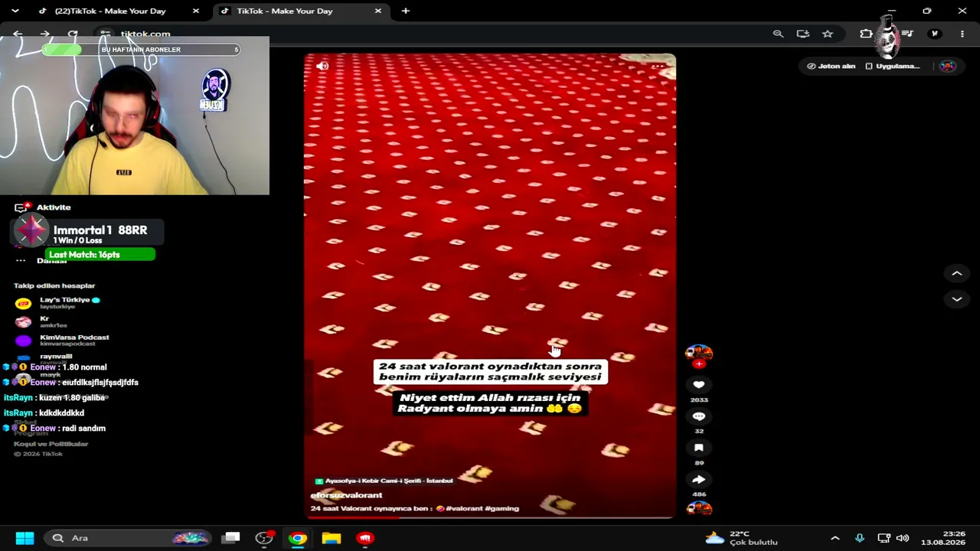The image size is (980, 551).
Task: Open the Windows Start menu
Action: pyautogui.click(x=24, y=538)
